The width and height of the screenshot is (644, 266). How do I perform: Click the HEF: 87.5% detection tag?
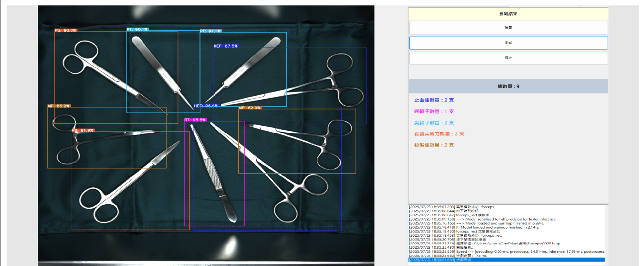pos(225,46)
